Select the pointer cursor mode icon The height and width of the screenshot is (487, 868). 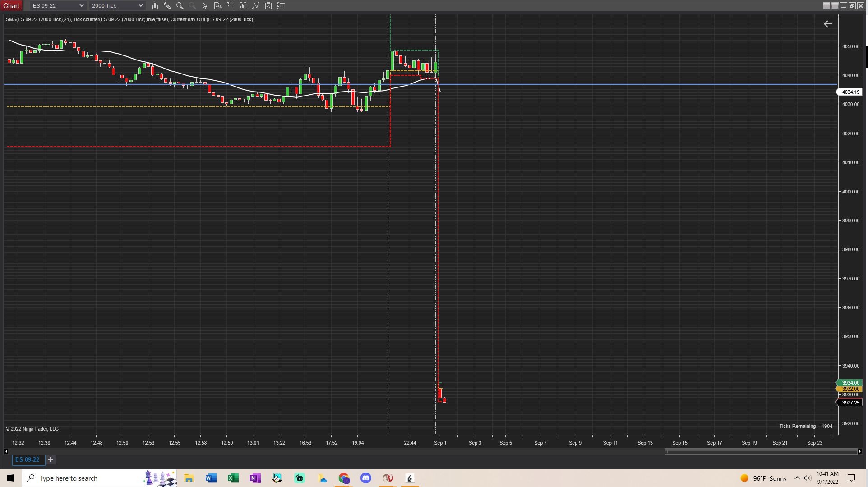pyautogui.click(x=205, y=6)
